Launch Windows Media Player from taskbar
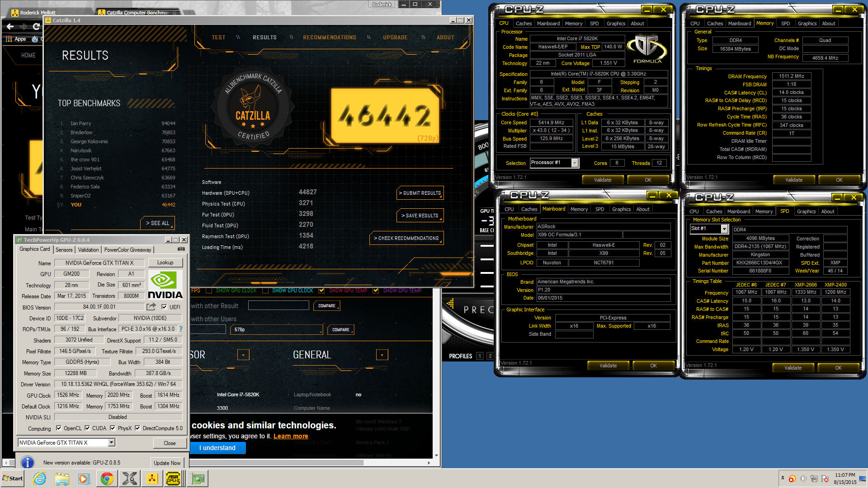 tap(84, 479)
